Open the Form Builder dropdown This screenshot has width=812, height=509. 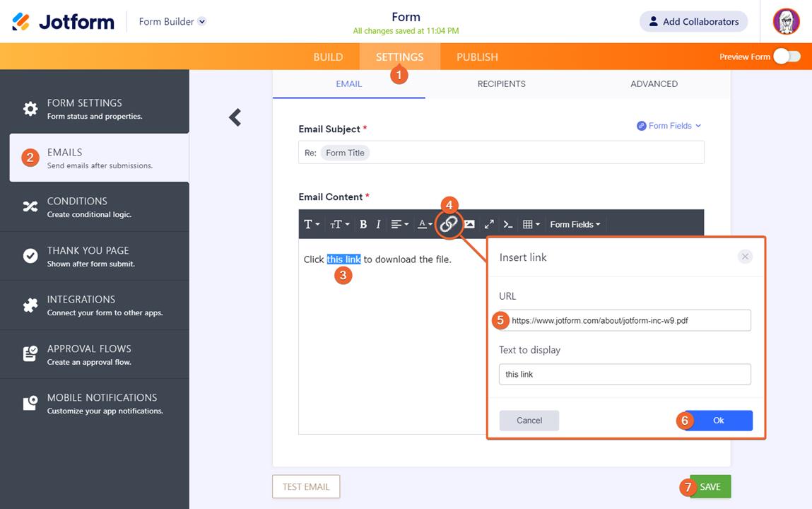point(172,22)
